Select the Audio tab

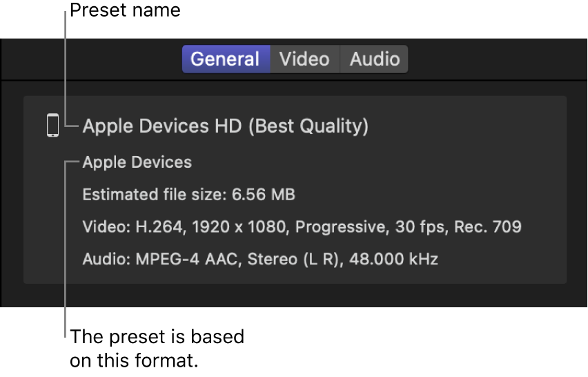[375, 59]
